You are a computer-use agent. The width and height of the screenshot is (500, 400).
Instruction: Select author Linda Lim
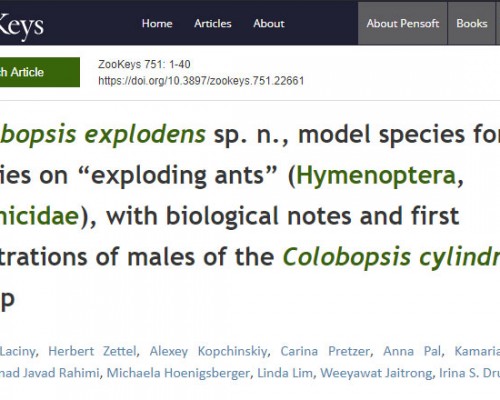click(285, 373)
